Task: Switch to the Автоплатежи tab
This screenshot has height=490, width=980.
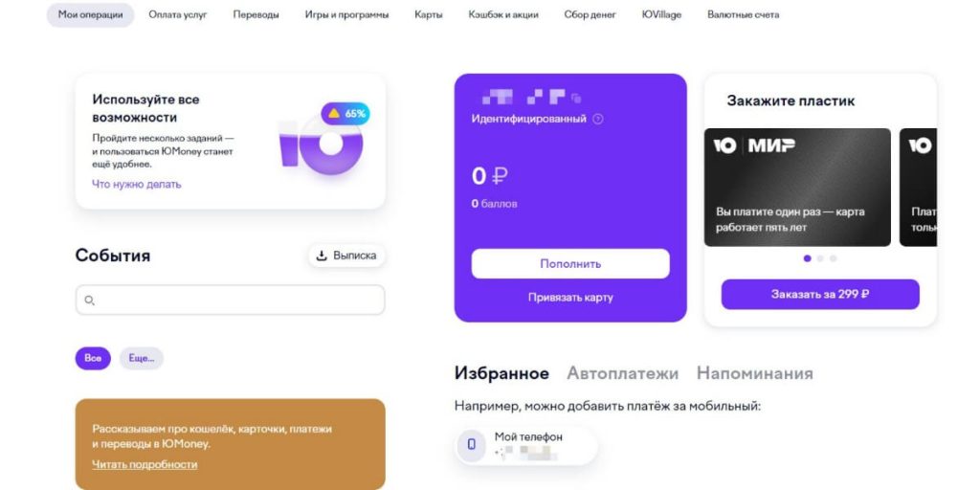Action: tap(622, 373)
